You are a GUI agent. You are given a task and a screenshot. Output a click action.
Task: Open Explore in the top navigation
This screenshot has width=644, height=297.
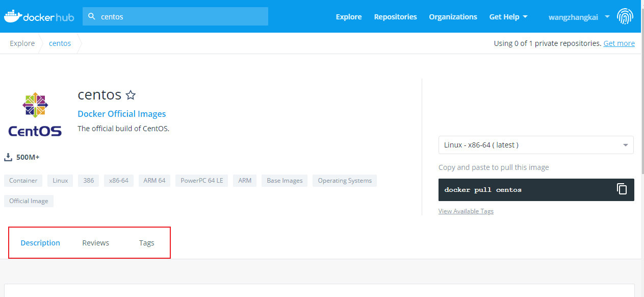[349, 17]
